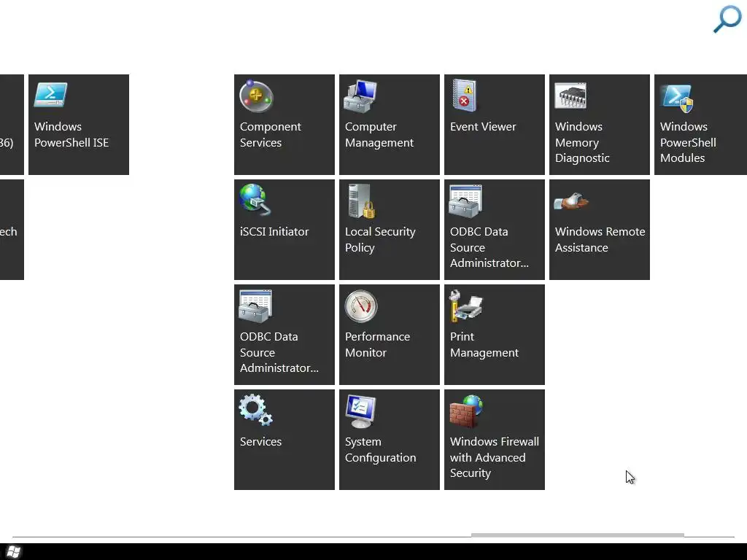Select "System Configuration" text
The width and height of the screenshot is (747, 560).
(x=380, y=449)
